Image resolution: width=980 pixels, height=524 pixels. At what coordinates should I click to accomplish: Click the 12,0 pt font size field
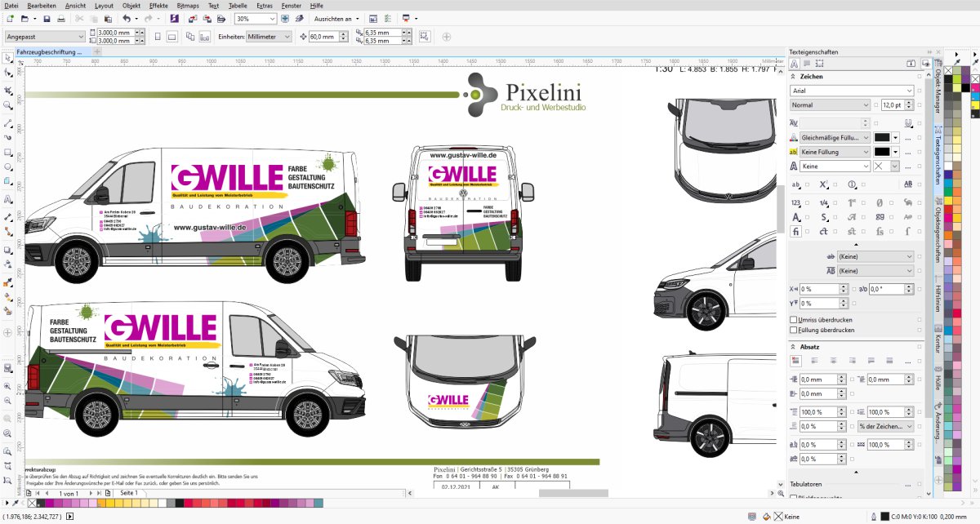(893, 104)
